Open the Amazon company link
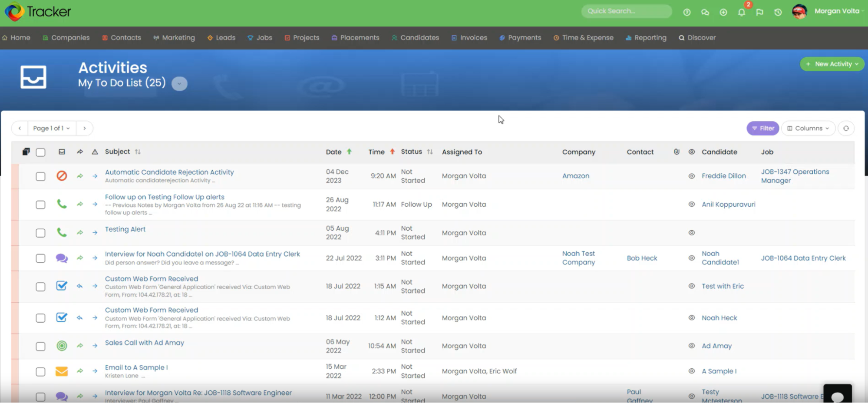Image resolution: width=868 pixels, height=403 pixels. pyautogui.click(x=576, y=176)
